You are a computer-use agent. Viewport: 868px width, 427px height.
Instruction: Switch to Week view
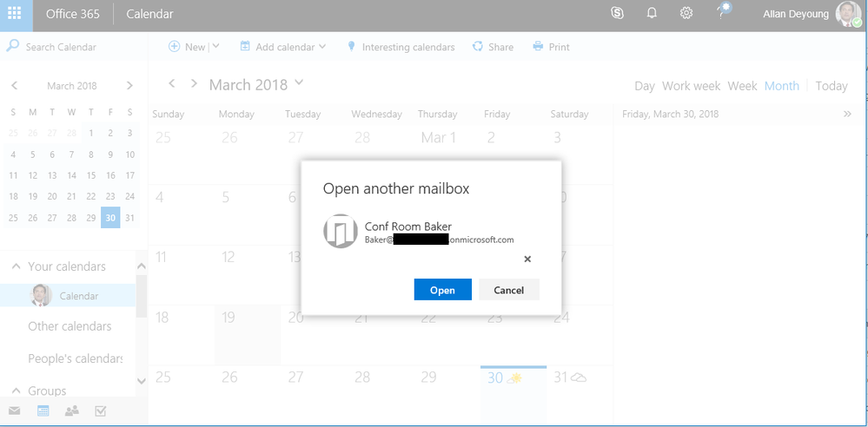pyautogui.click(x=742, y=86)
